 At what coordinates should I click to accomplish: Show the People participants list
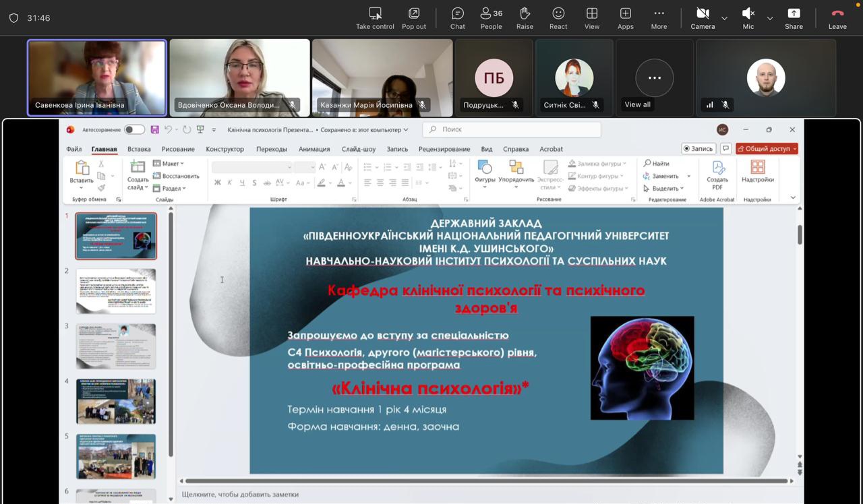pos(491,18)
